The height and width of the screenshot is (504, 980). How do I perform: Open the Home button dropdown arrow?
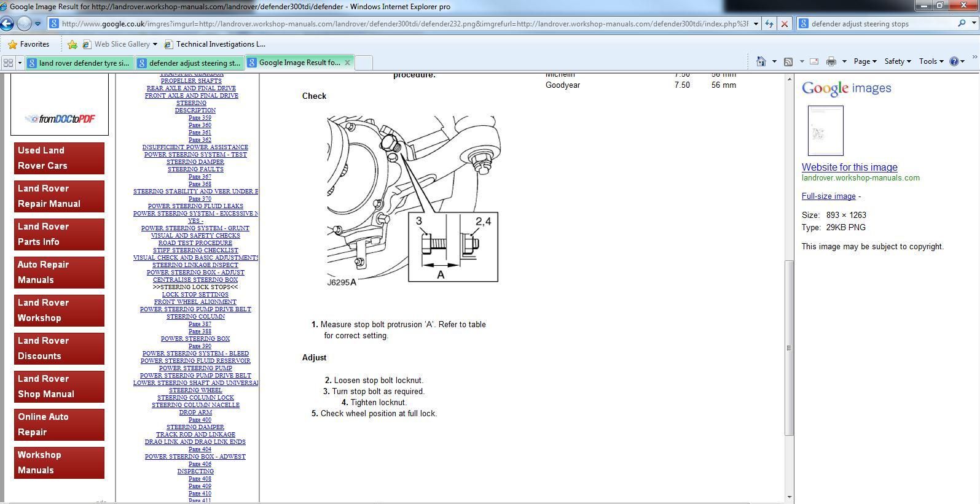coord(774,61)
